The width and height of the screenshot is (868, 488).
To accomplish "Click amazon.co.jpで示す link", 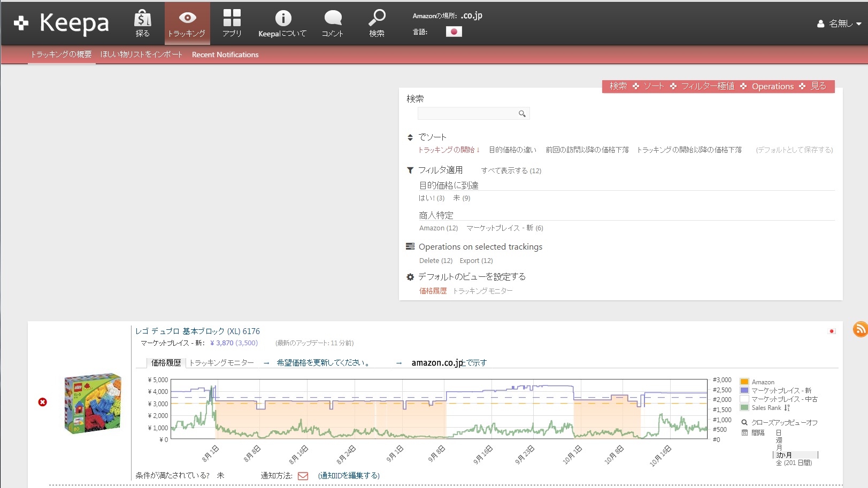I will click(x=449, y=362).
